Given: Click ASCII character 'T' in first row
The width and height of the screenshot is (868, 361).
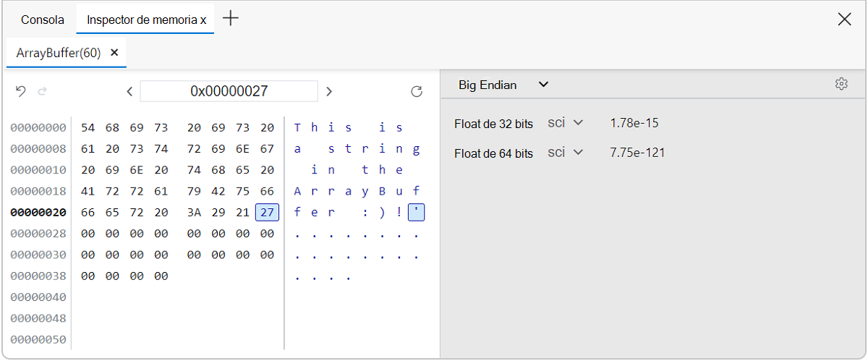Looking at the screenshot, I should 297,128.
